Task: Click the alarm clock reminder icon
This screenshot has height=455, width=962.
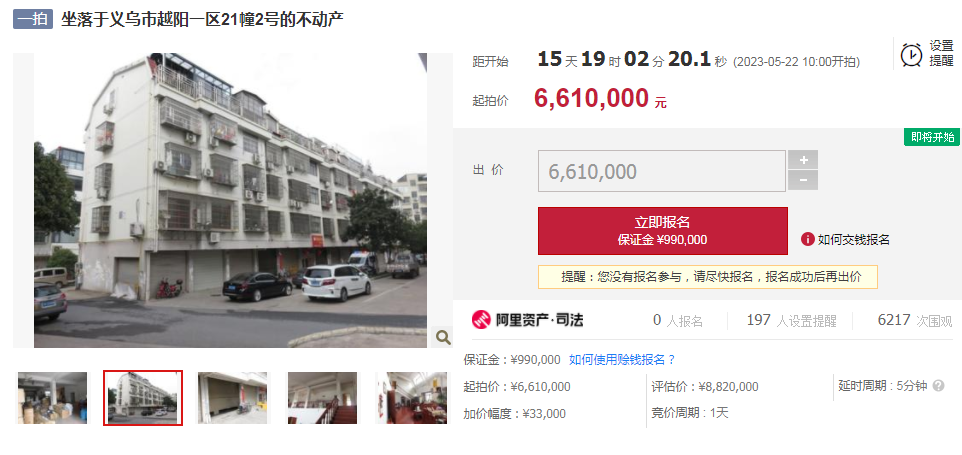Action: pyautogui.click(x=911, y=55)
